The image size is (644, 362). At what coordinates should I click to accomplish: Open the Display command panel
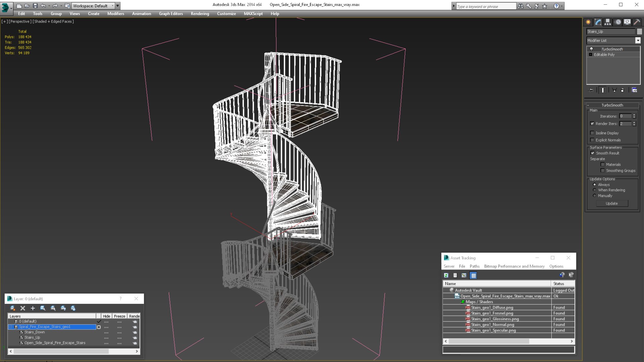click(627, 22)
